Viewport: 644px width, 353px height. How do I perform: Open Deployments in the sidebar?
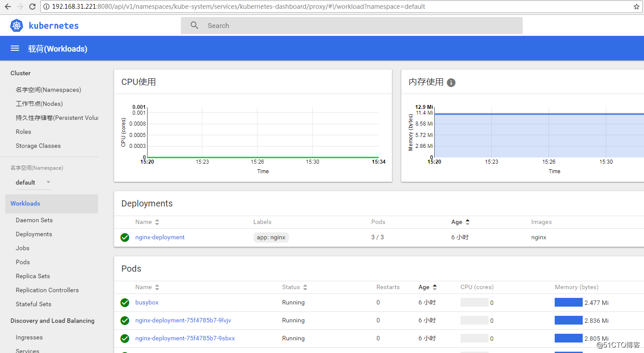coord(34,234)
